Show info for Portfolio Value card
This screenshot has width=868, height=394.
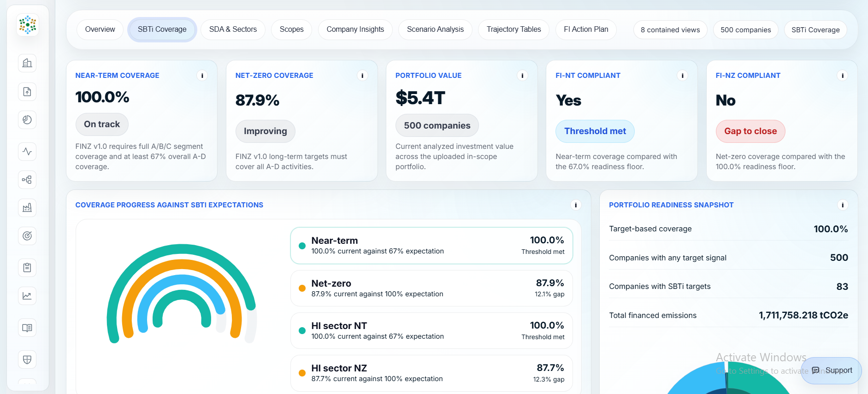point(522,76)
